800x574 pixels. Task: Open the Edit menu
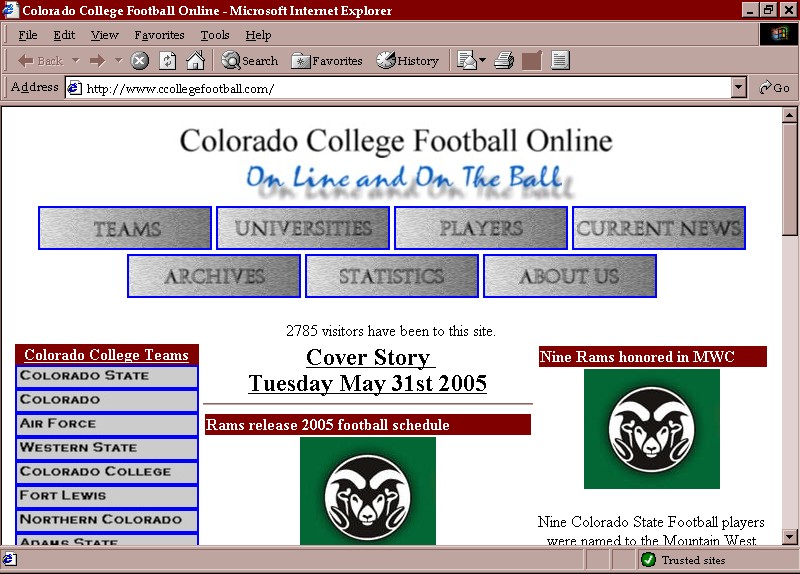[x=64, y=35]
